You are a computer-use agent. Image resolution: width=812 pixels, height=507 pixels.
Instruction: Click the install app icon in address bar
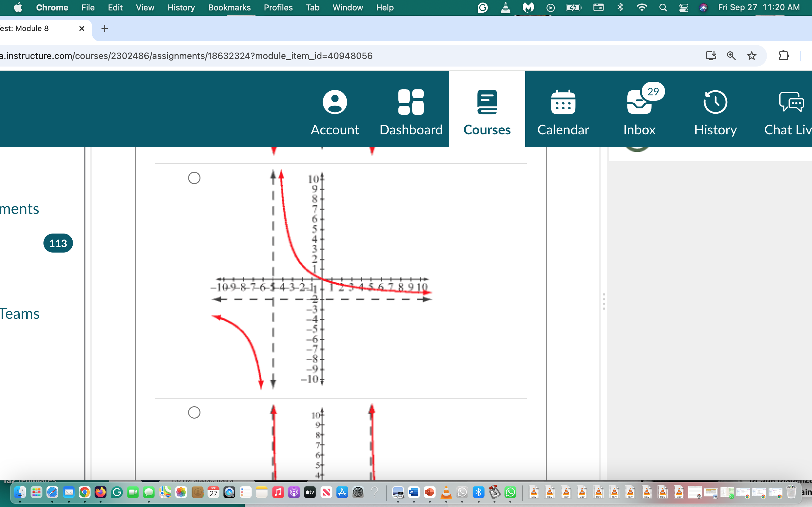pyautogui.click(x=711, y=56)
